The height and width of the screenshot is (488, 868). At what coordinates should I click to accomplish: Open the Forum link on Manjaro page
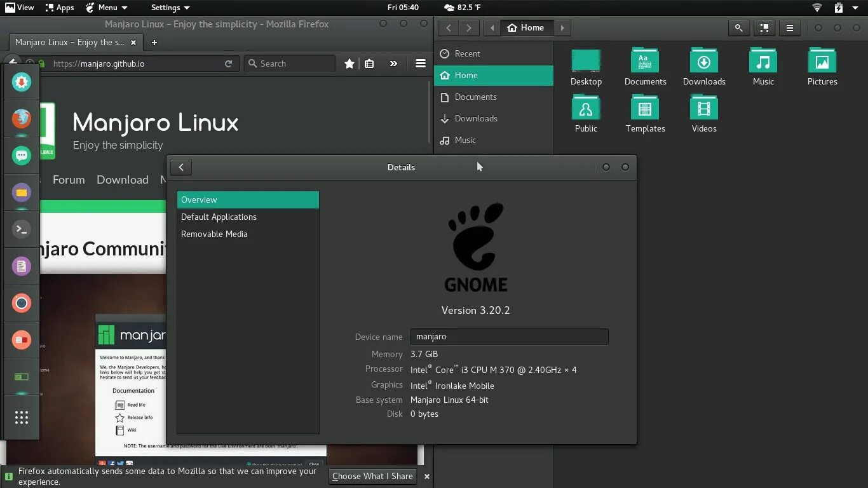(69, 180)
